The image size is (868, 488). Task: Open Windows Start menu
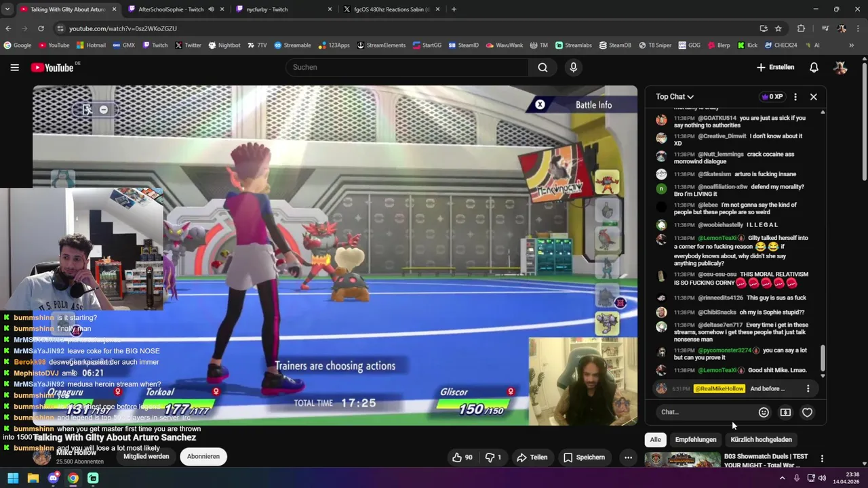pos(13,478)
